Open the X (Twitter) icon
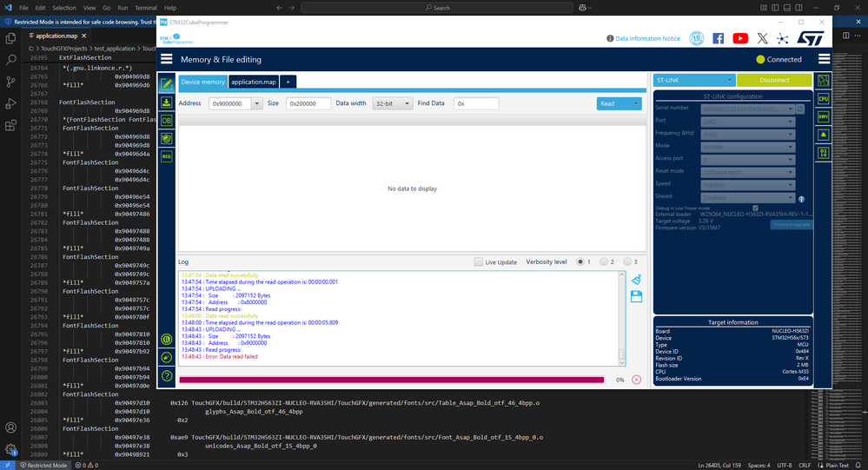 [x=762, y=38]
